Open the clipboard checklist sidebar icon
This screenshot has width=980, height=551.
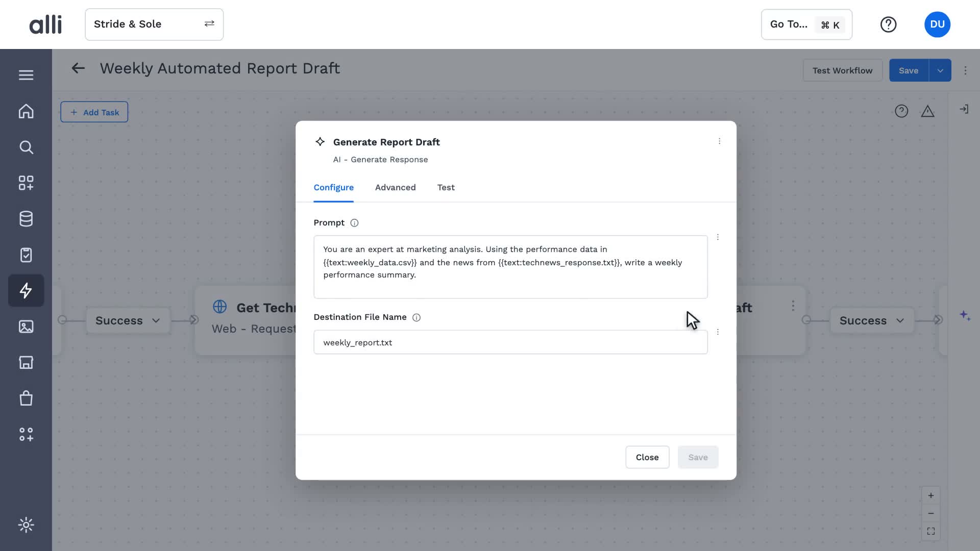pyautogui.click(x=26, y=255)
